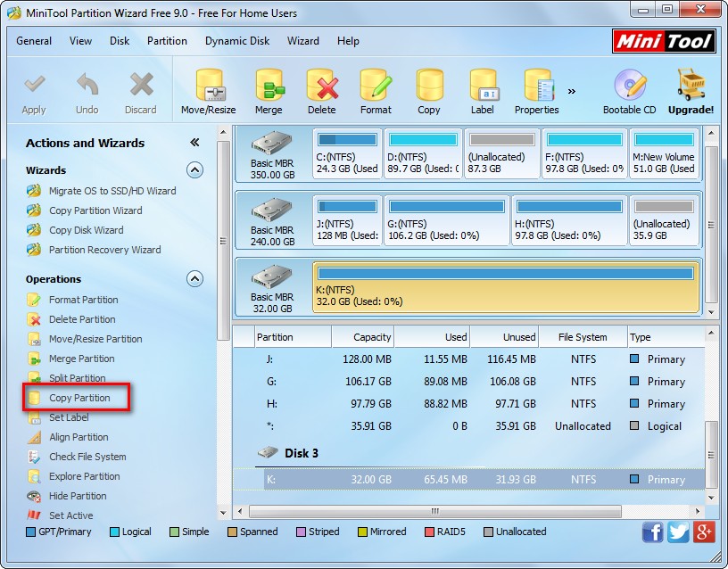Select the H: partition table row

(x=469, y=404)
